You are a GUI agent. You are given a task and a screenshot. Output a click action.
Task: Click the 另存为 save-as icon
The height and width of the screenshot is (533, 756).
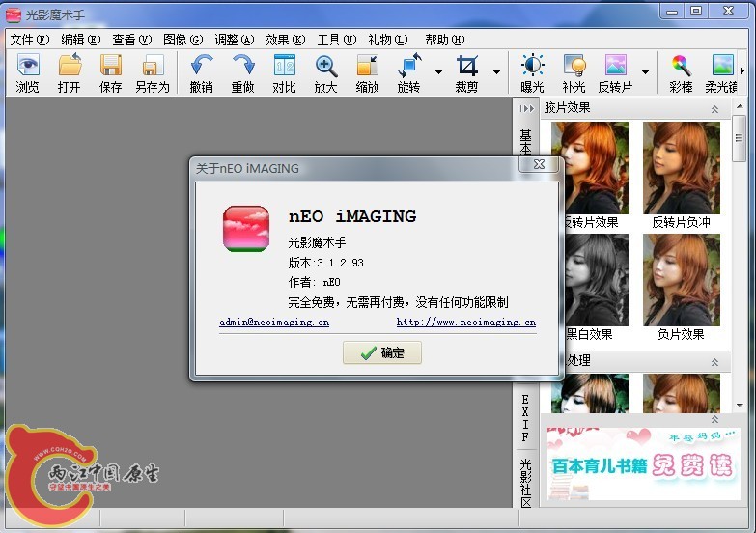tap(153, 65)
